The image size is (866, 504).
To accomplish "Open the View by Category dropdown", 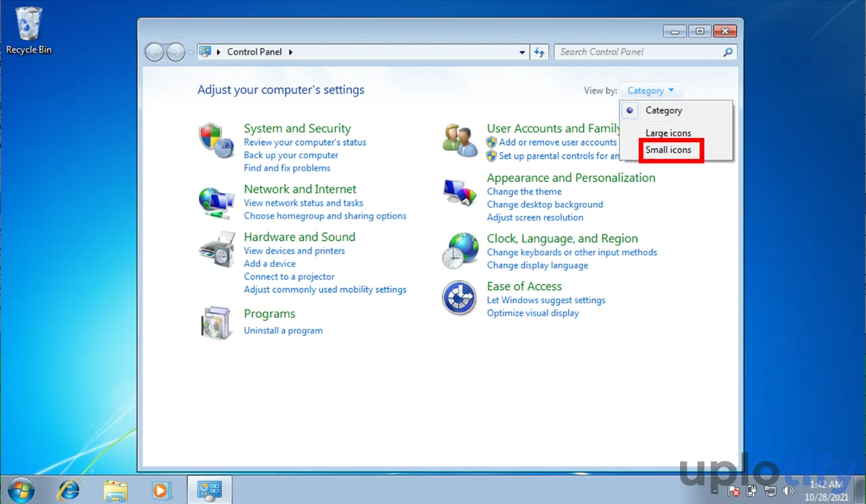I will 651,91.
